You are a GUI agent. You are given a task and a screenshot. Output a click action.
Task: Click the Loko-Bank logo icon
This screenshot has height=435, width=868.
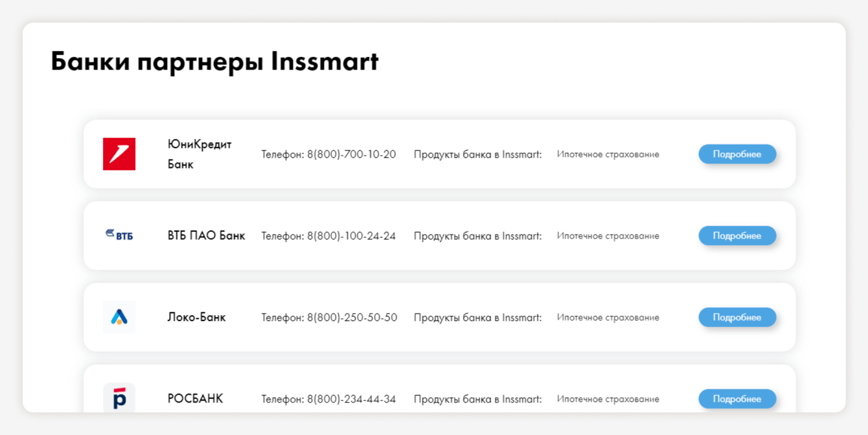119,317
